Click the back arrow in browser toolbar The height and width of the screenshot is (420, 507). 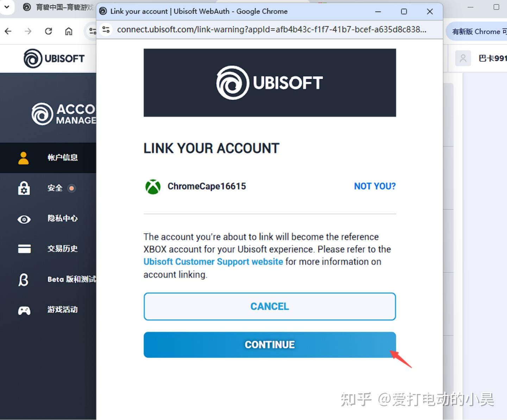click(8, 31)
